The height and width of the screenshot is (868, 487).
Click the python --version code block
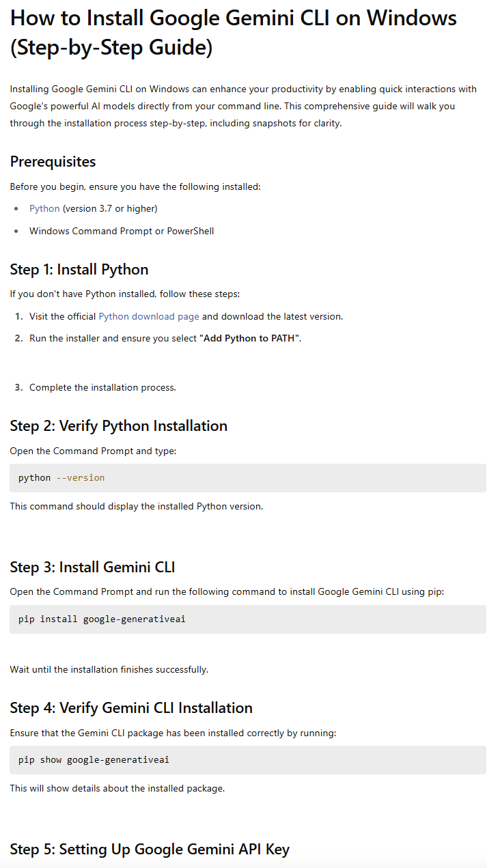pyautogui.click(x=247, y=478)
